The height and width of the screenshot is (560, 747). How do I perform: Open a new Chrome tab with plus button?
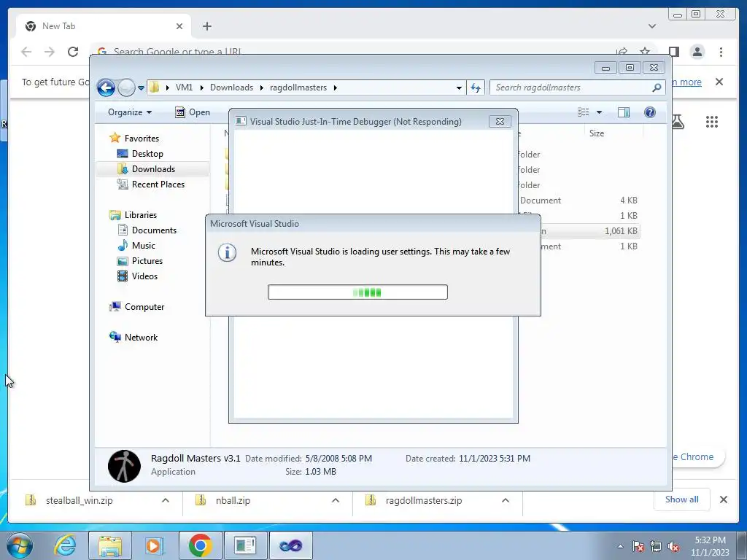tap(206, 26)
